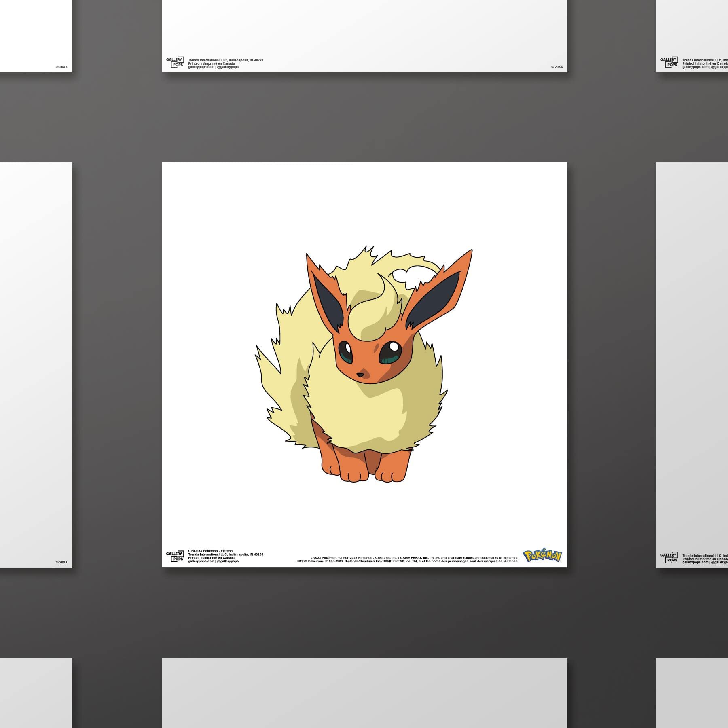Click the Gallery Pops logo on the middle right poster

tap(669, 558)
